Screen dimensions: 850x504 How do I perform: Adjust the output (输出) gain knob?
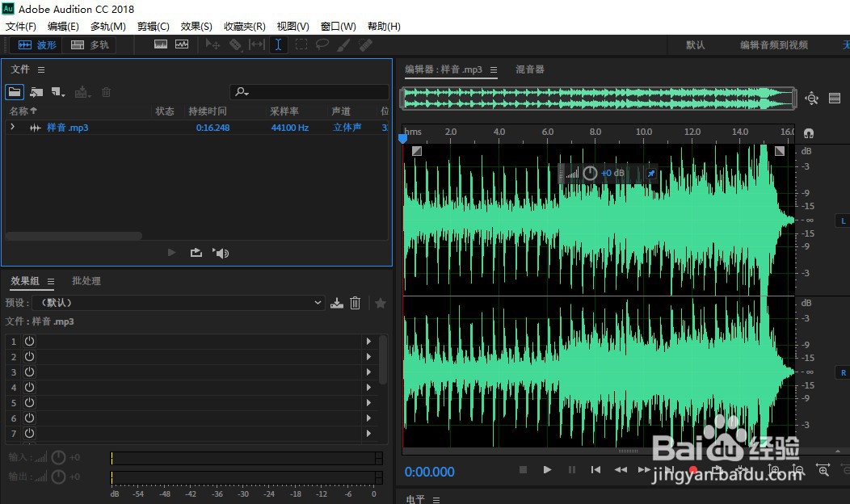click(58, 477)
